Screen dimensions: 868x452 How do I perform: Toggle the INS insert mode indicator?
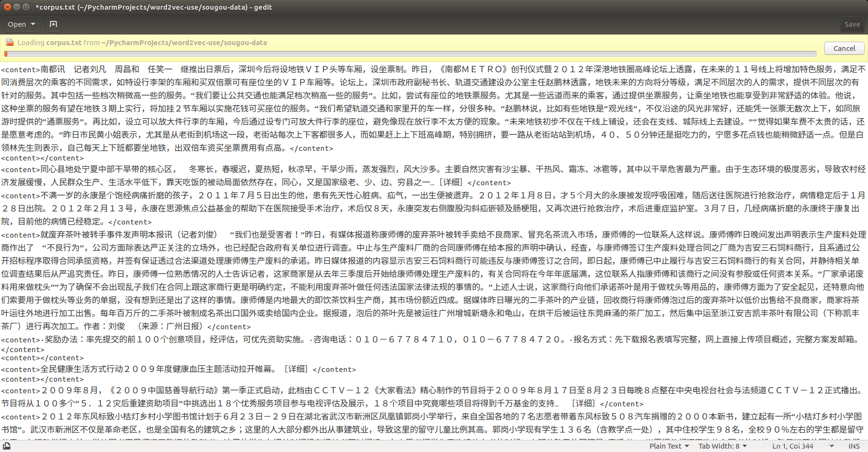854,446
